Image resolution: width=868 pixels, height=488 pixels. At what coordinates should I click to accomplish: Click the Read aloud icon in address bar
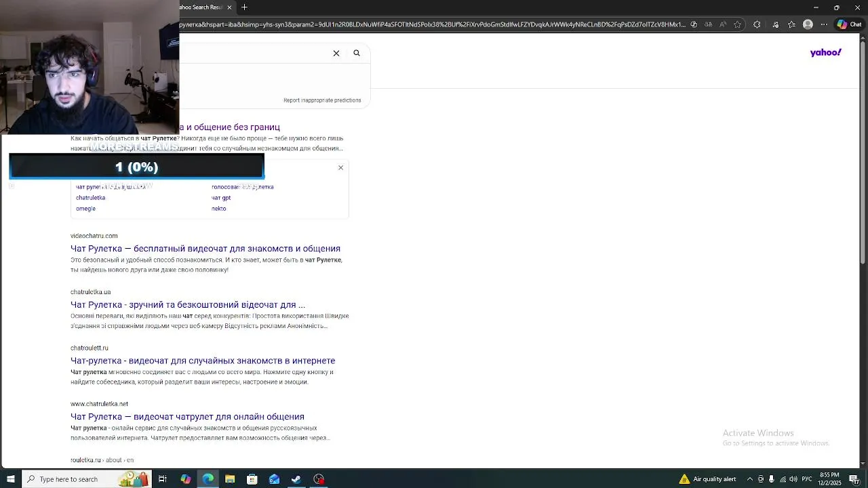point(723,24)
